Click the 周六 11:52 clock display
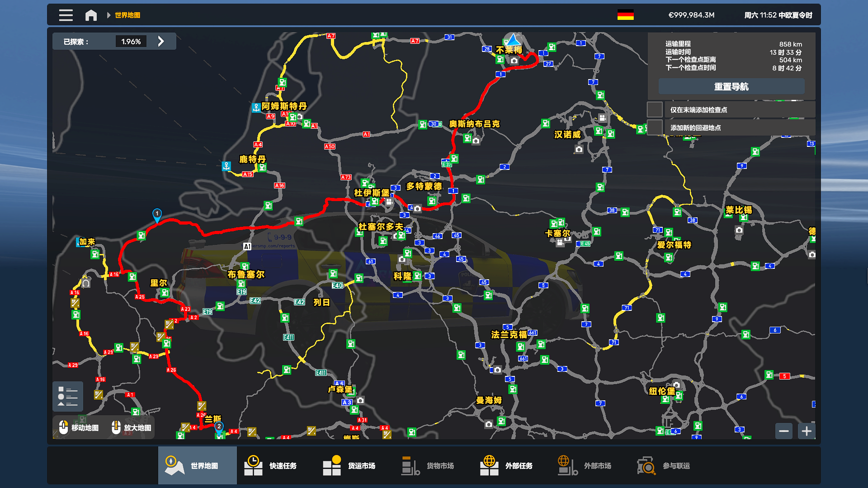This screenshot has width=868, height=488. point(778,15)
